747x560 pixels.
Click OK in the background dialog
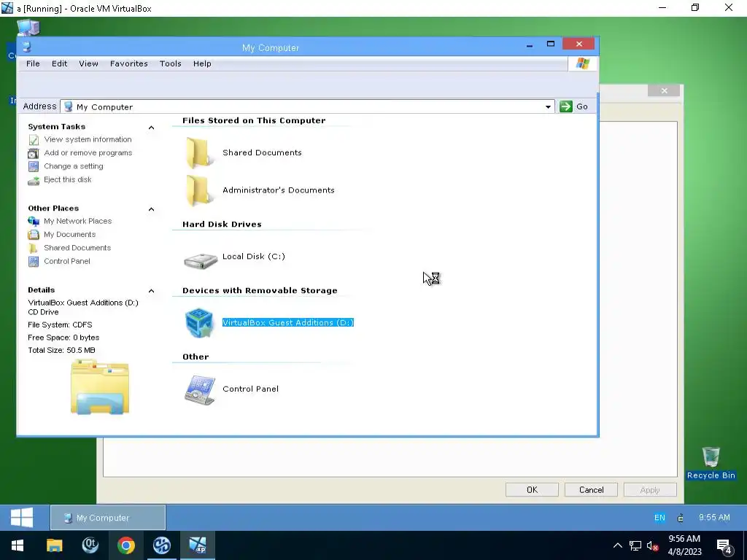[x=532, y=490]
